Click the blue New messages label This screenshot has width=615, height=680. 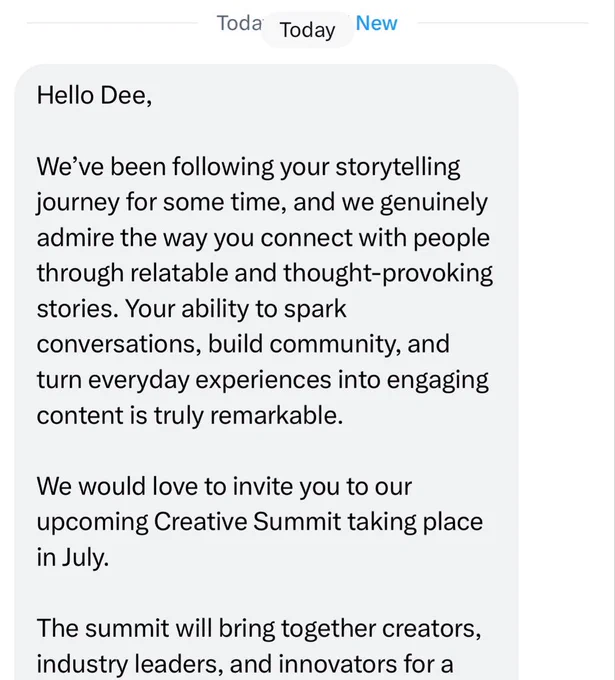click(x=376, y=23)
